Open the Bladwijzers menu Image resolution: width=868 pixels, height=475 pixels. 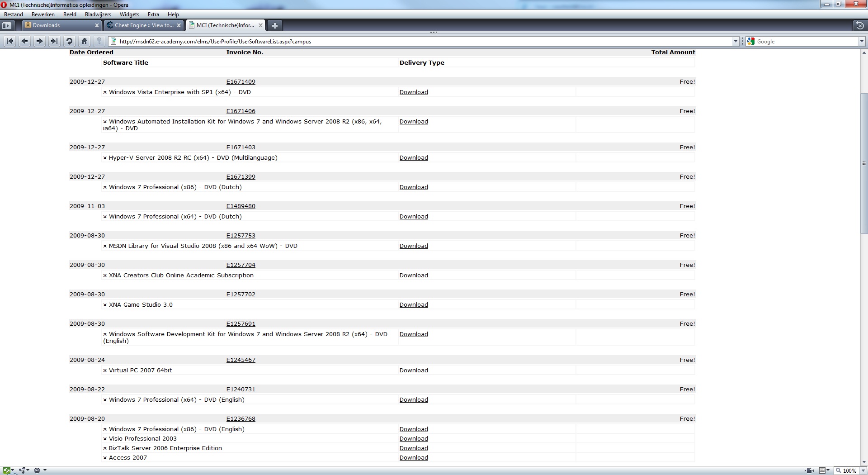[98, 14]
